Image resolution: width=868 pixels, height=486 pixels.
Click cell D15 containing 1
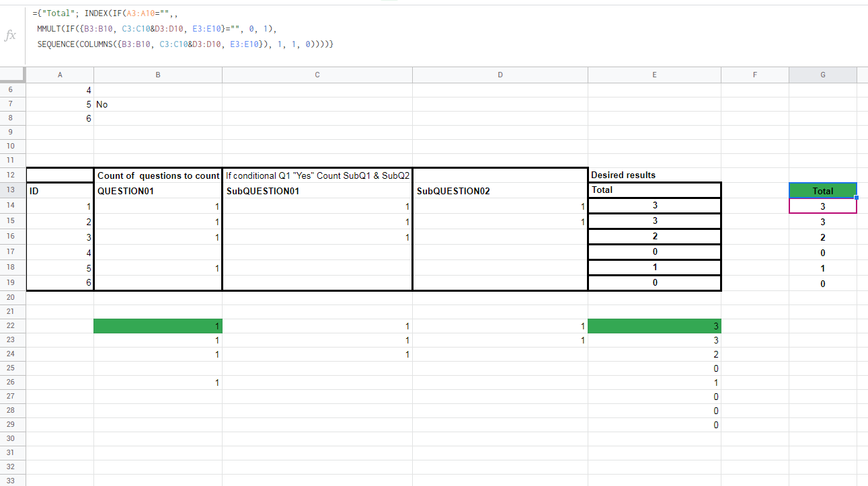(x=500, y=221)
